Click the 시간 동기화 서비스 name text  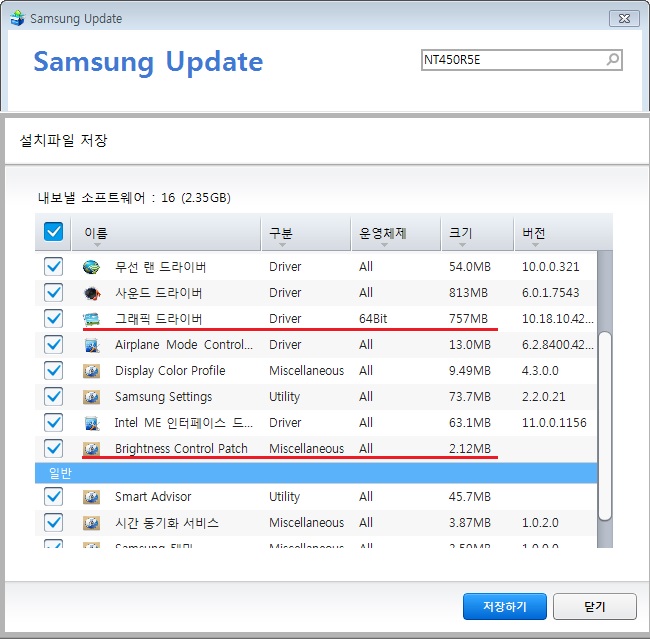tap(167, 523)
